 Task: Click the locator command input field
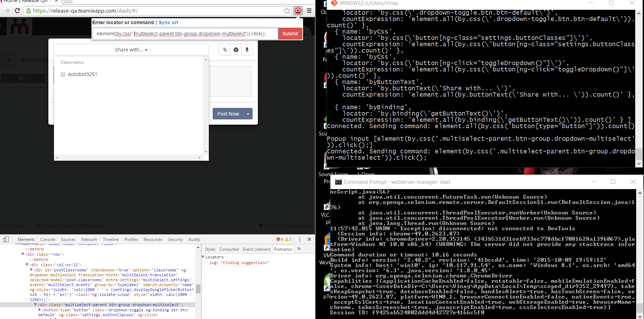185,34
